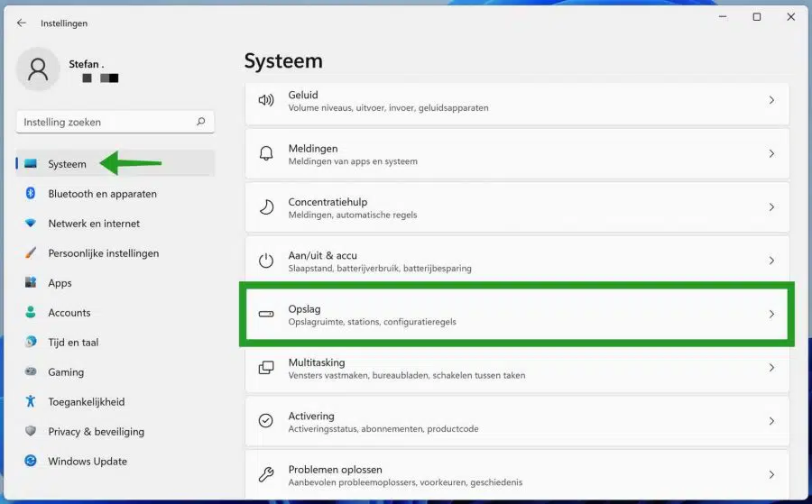812x504 pixels.
Task: Click the Opslag drive icon
Action: click(x=266, y=314)
